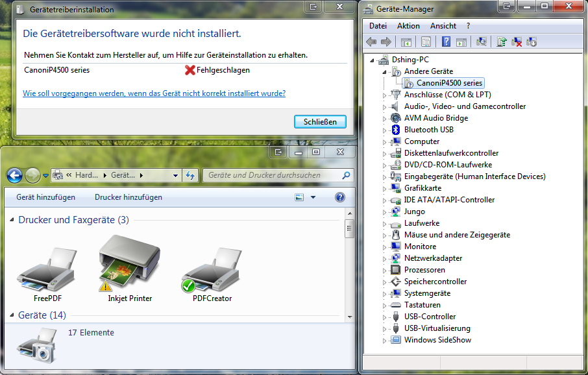Viewport: 588px width, 375px height.
Task: Expand the Grafikkarte node
Action: pos(384,189)
